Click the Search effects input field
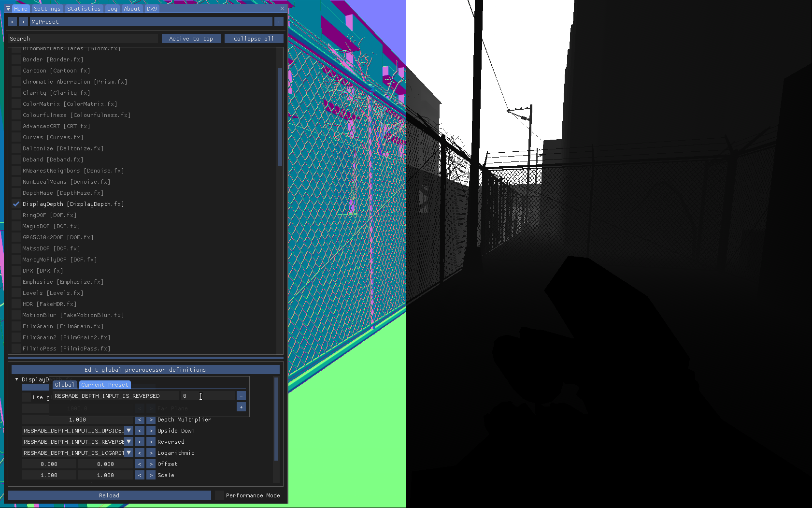This screenshot has width=812, height=508. pos(83,39)
